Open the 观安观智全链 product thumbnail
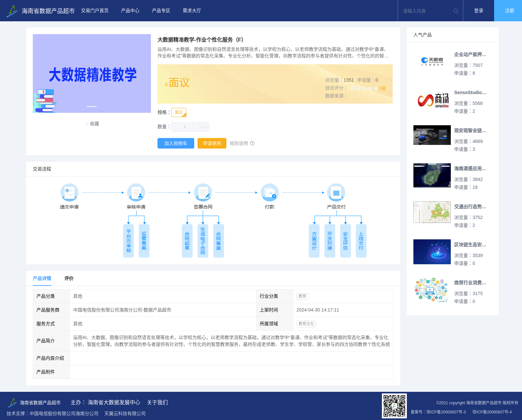 432,135
